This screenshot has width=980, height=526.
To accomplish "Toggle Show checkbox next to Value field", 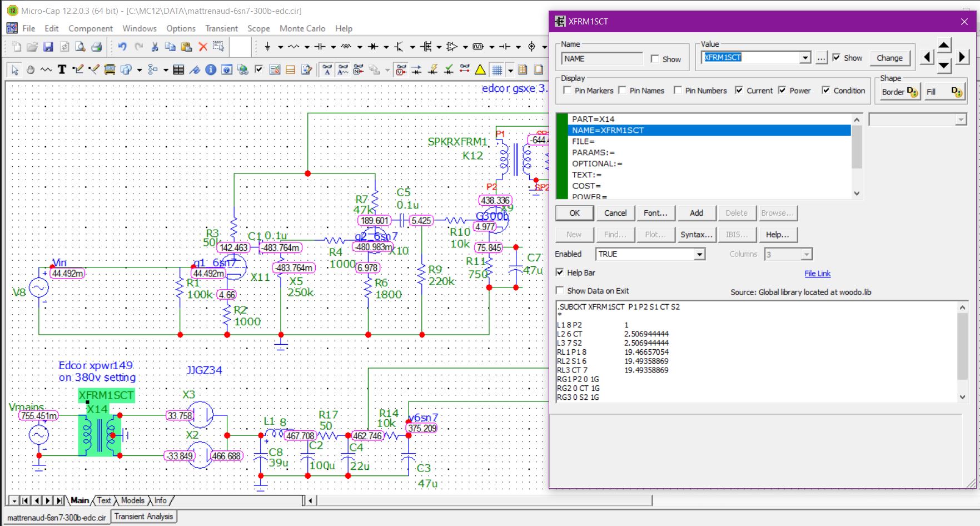I will pos(837,57).
